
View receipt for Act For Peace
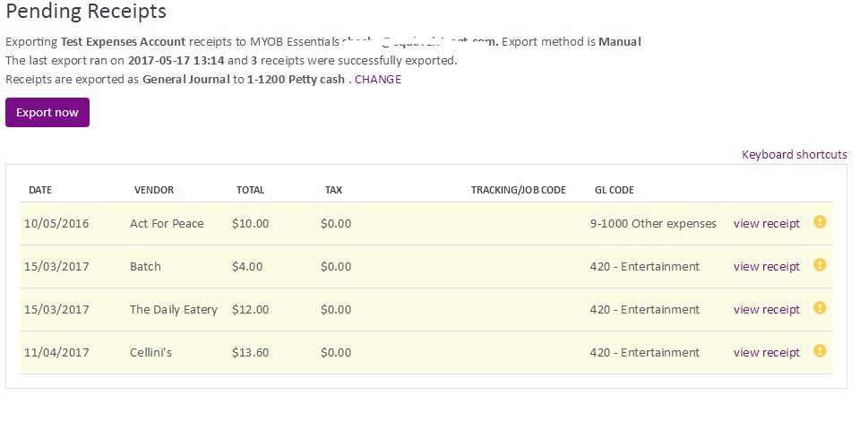767,224
